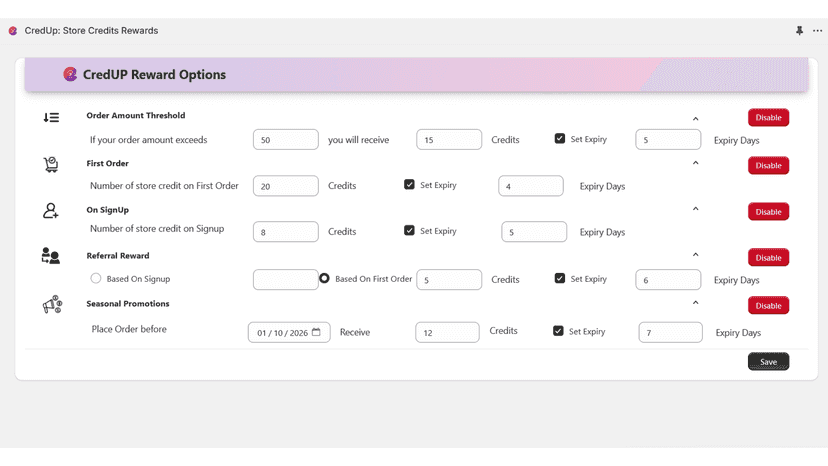Toggle Set Expiry for Seasonal Promotions

click(558, 331)
